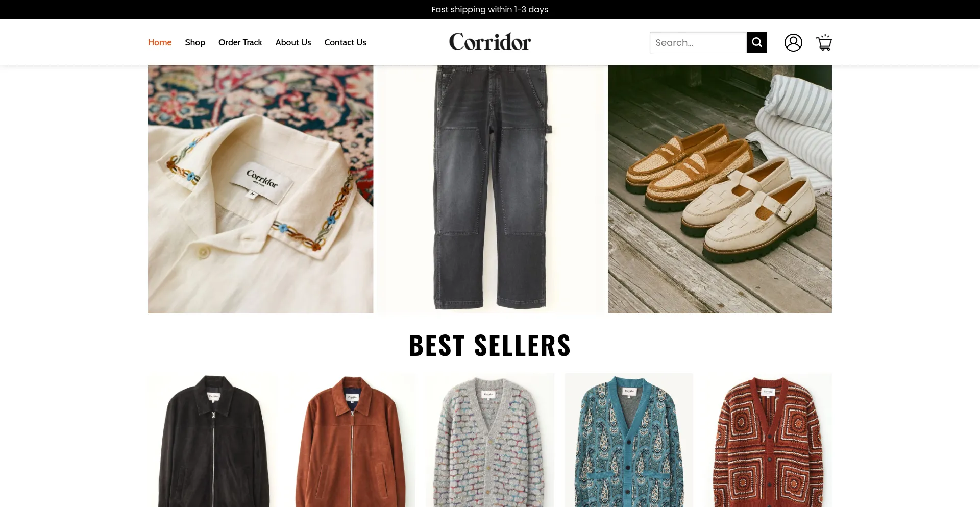The height and width of the screenshot is (507, 980).
Task: Open the Shop menu item
Action: (195, 42)
